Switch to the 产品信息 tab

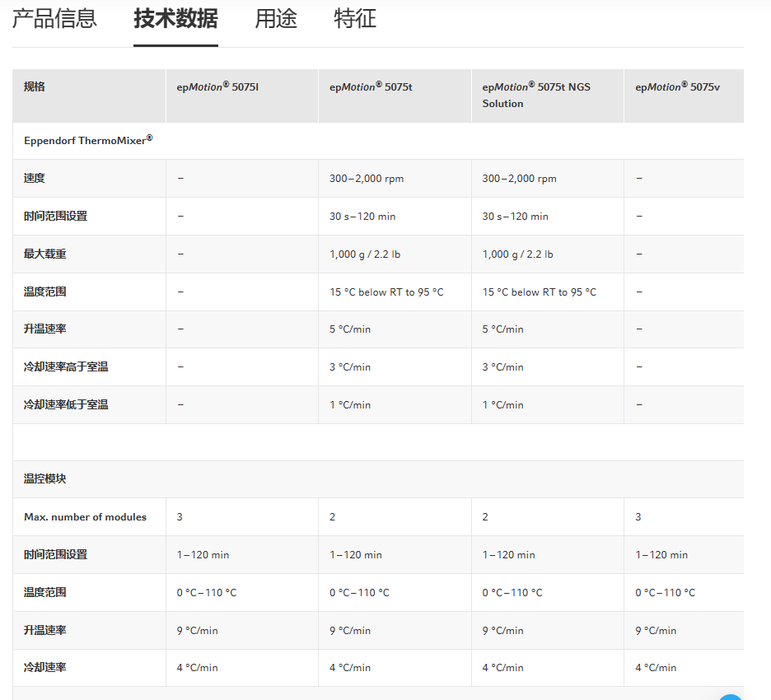pos(54,19)
